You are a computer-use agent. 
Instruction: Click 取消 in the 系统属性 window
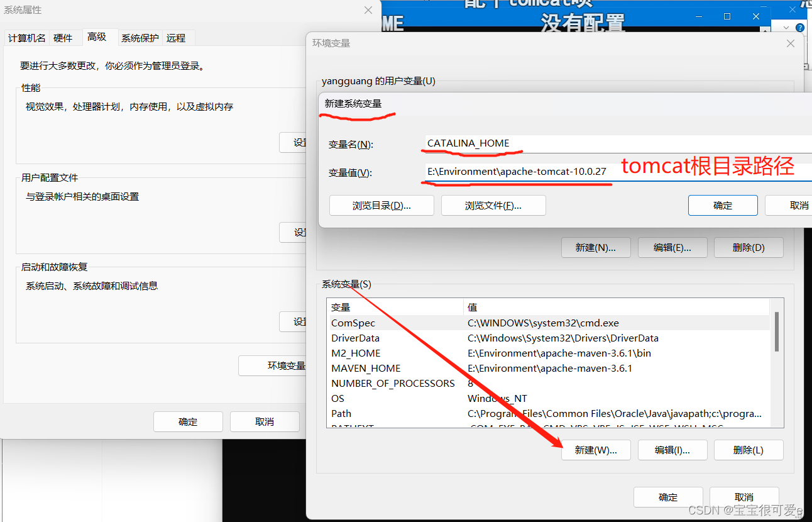pos(265,421)
